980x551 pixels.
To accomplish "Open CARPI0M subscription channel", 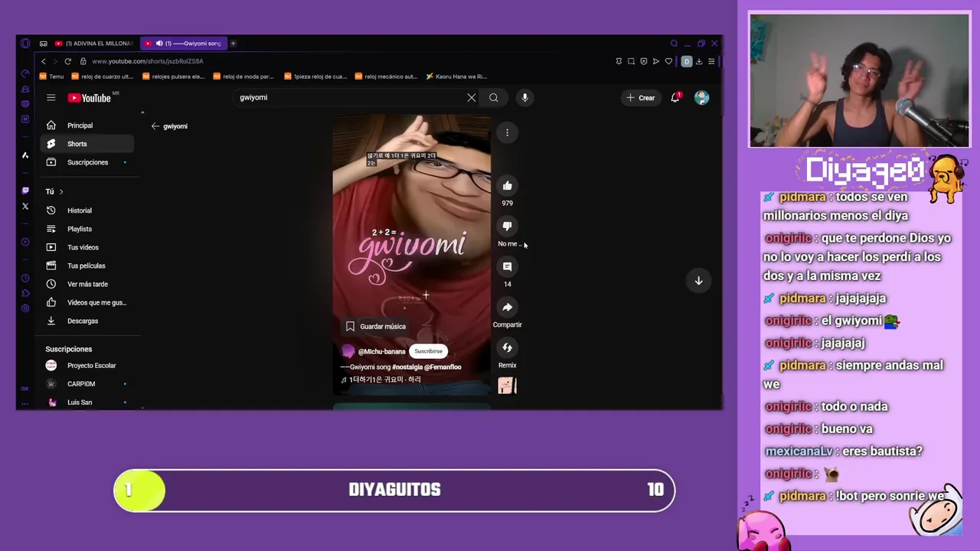I will pyautogui.click(x=87, y=384).
